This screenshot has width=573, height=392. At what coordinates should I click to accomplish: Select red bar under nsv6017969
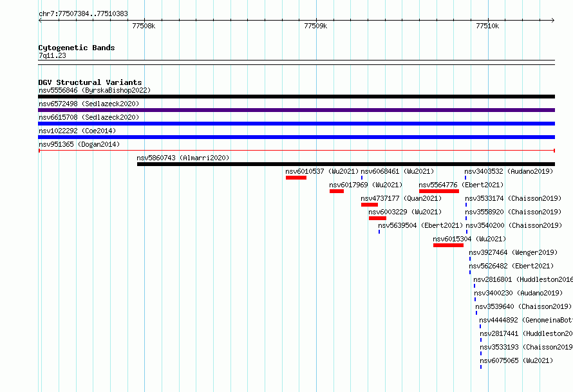tap(337, 191)
